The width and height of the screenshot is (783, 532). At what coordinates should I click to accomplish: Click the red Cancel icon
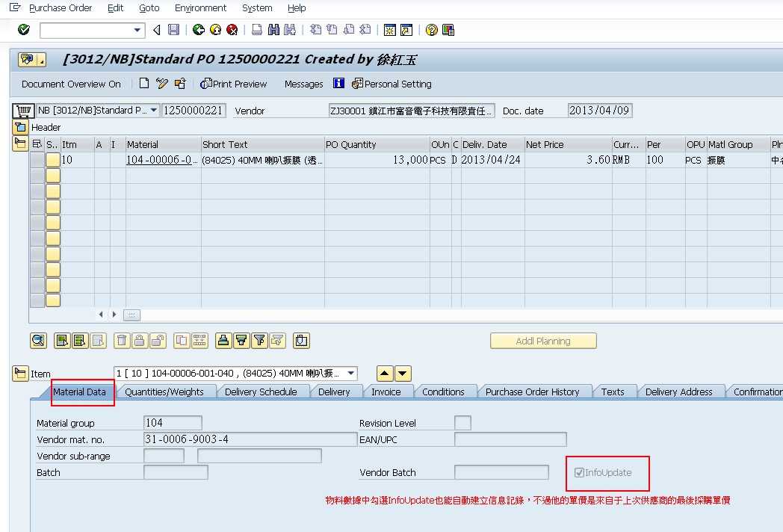tap(232, 30)
